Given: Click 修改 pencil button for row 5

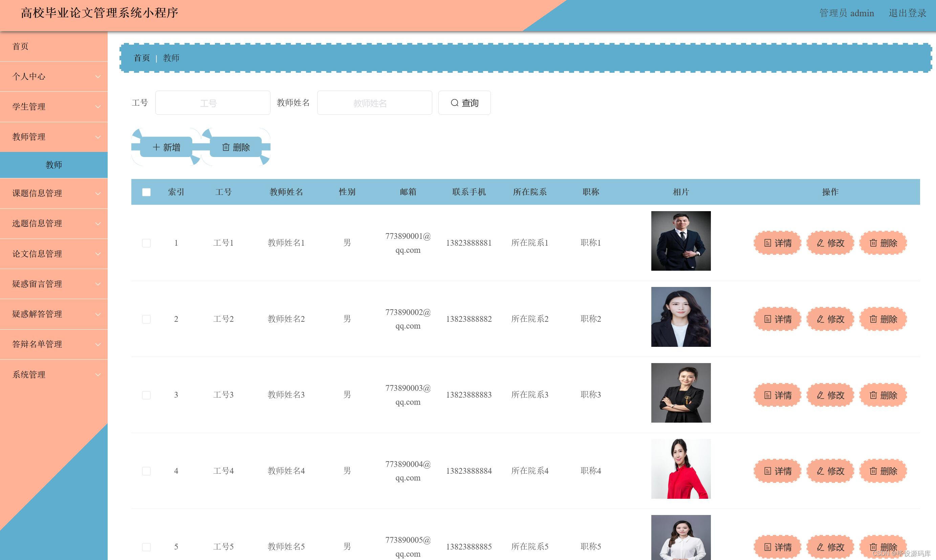Looking at the screenshot, I should 830,547.
